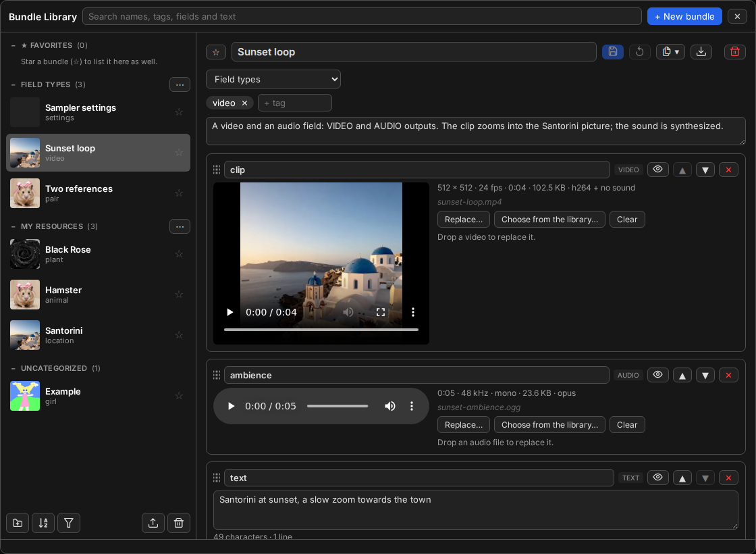Open the Santorini bundle

click(98, 335)
